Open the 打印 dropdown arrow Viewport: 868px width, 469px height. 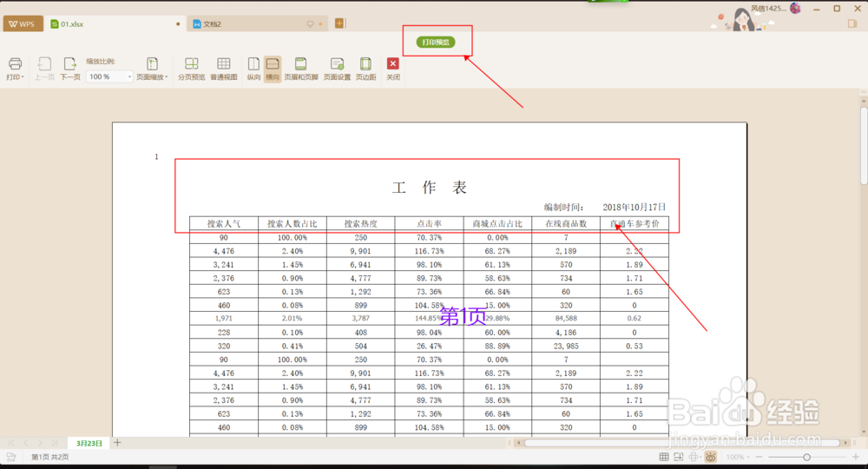[23, 77]
